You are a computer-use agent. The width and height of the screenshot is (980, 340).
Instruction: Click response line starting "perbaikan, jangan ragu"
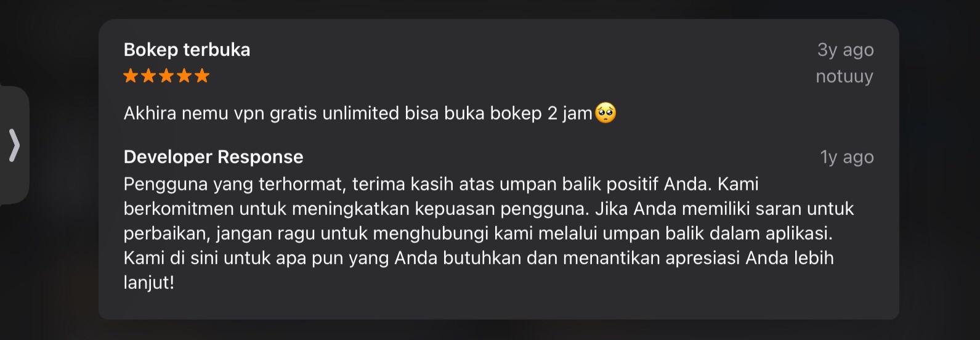pos(478,233)
